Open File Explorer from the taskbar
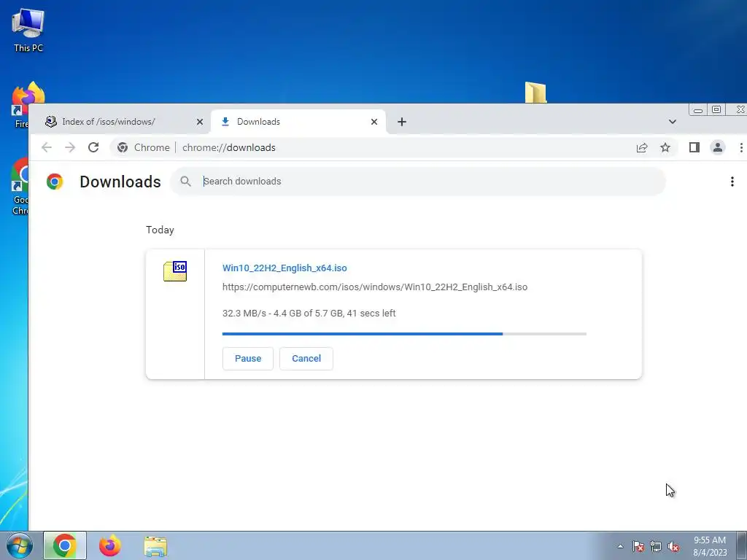Image resolution: width=747 pixels, height=560 pixels. 155,546
